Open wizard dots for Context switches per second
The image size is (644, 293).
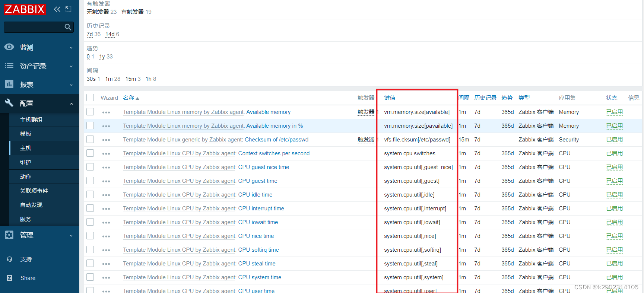[106, 154]
